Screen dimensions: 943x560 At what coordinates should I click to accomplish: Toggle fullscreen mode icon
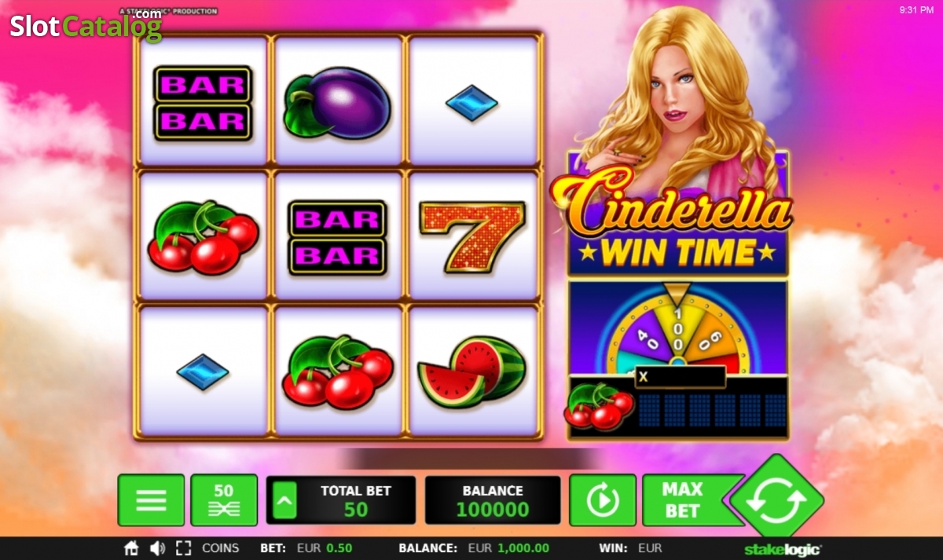pos(183,548)
